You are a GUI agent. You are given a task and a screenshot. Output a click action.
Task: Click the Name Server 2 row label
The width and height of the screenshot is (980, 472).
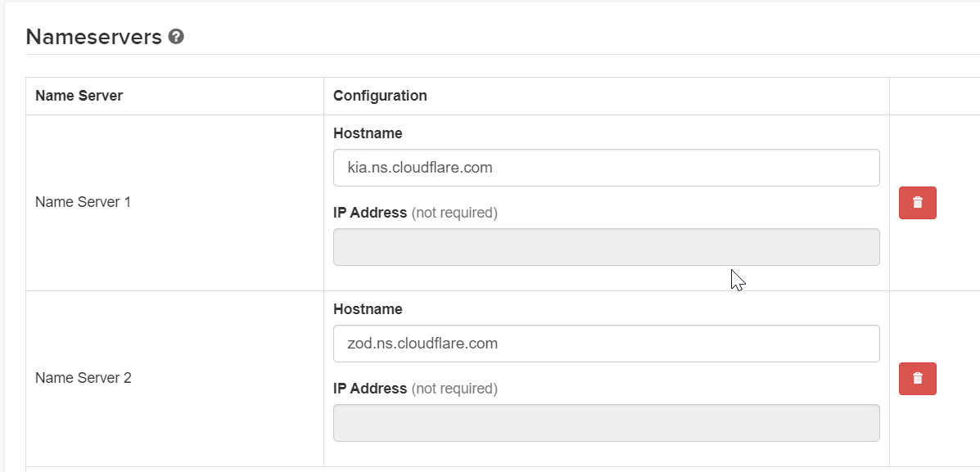click(84, 379)
